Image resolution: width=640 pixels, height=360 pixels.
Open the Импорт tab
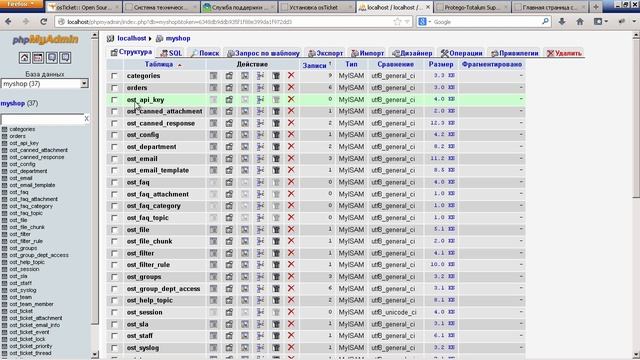pos(368,53)
